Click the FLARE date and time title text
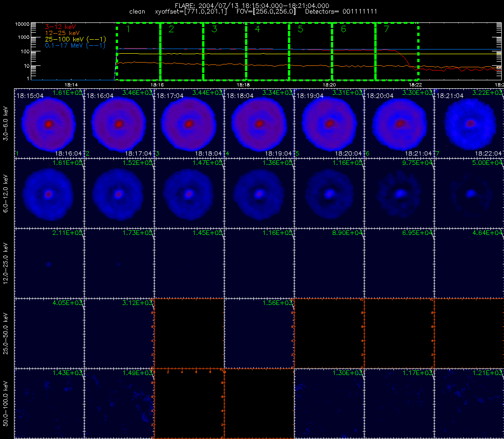Screen dimensions: 504x439 (252, 6)
